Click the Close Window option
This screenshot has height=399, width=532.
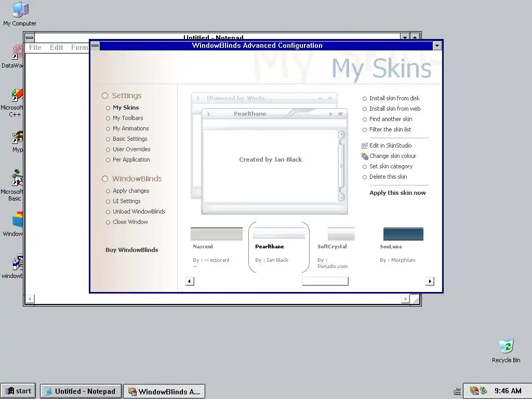[x=127, y=222]
